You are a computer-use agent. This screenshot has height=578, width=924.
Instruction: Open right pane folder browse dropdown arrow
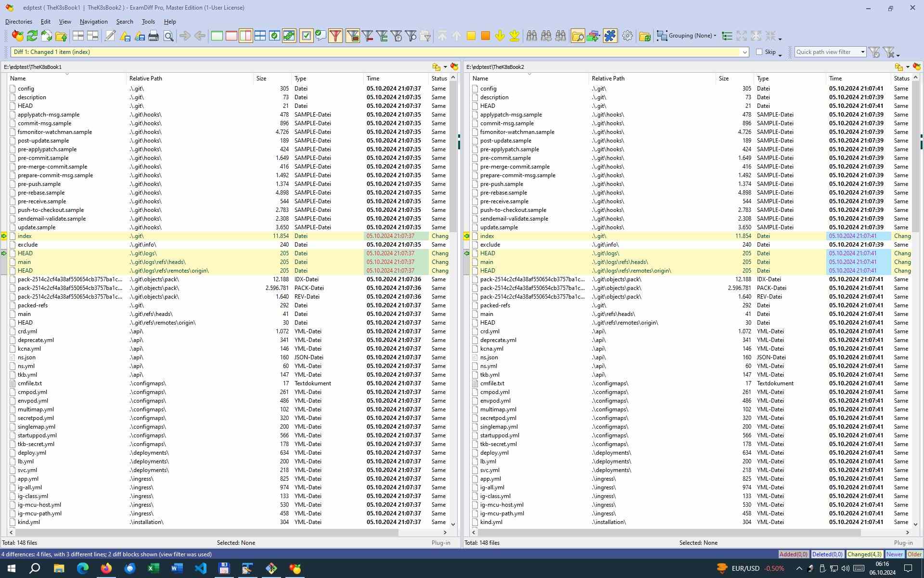coord(908,67)
